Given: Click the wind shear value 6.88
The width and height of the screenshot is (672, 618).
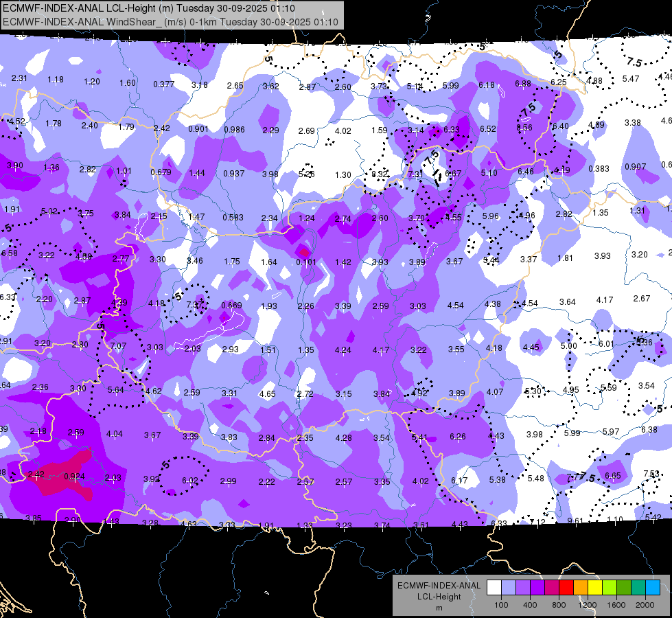Looking at the screenshot, I should pos(523,83).
